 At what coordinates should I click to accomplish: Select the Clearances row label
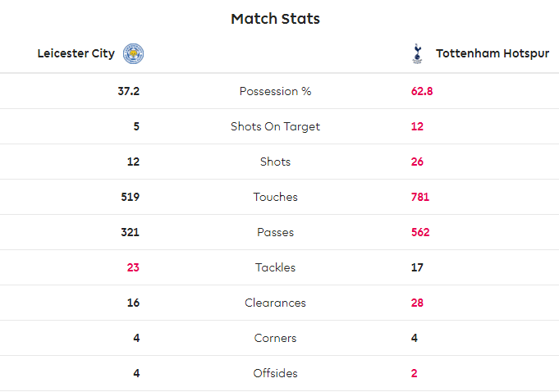275,303
